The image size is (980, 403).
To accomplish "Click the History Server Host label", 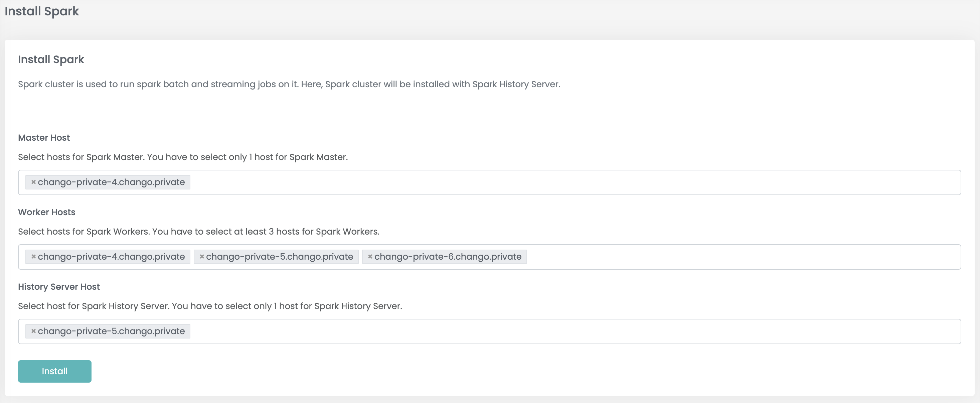I will [x=58, y=287].
